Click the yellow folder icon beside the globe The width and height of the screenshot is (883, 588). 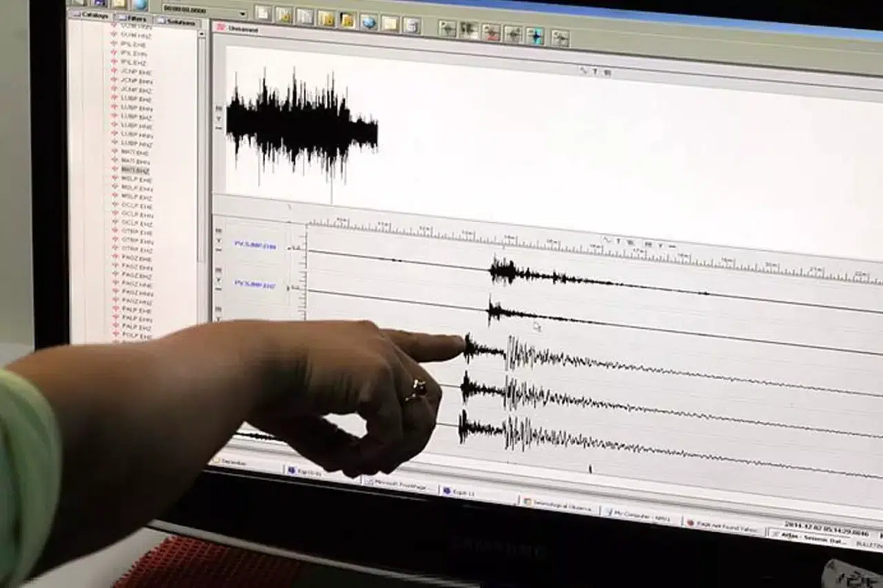347,20
